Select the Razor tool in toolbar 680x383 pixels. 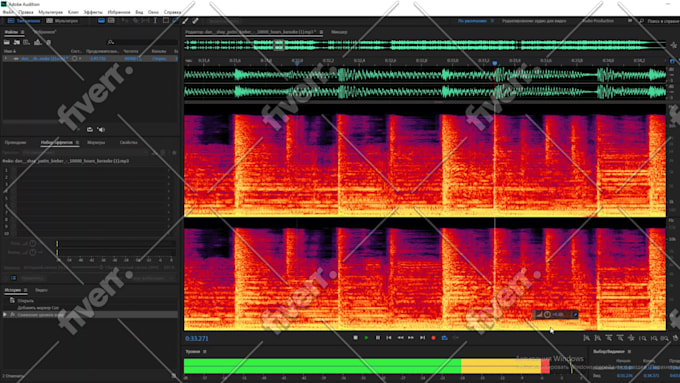coord(135,20)
